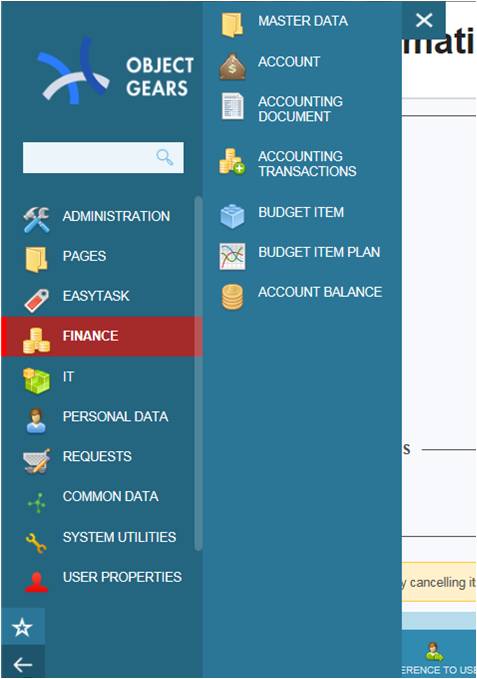This screenshot has width=477, height=679.
Task: Open Requests menu entry
Action: (102, 456)
